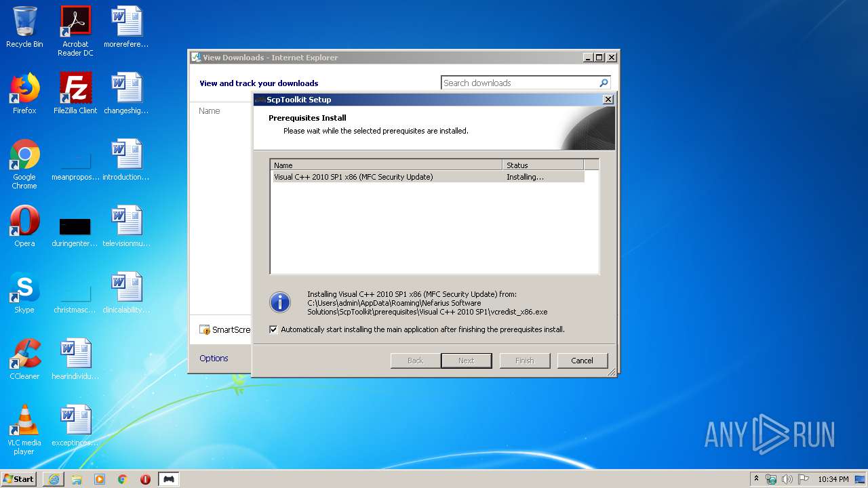Viewport: 868px width, 488px height.
Task: Select the duringenter... desktop file
Action: [x=75, y=230]
